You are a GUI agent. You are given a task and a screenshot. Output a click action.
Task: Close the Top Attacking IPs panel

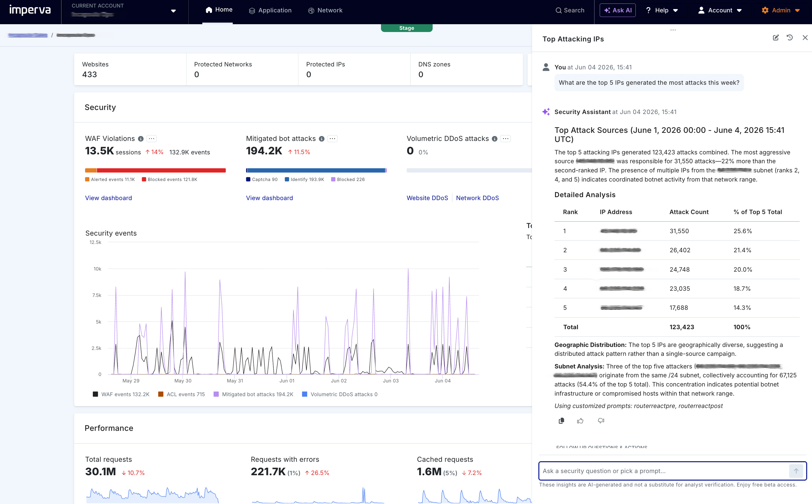(x=805, y=38)
